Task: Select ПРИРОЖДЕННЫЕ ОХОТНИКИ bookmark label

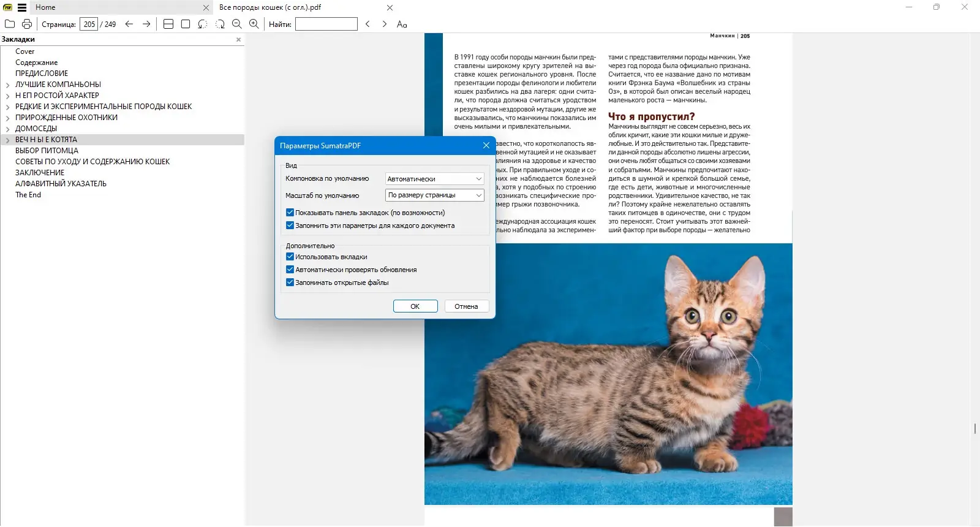Action: (x=67, y=118)
